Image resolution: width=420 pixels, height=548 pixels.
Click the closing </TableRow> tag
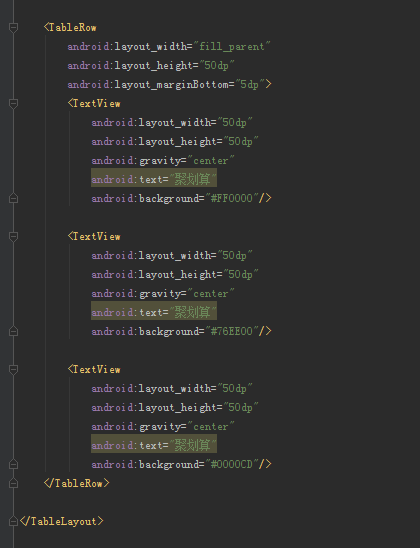click(x=77, y=483)
